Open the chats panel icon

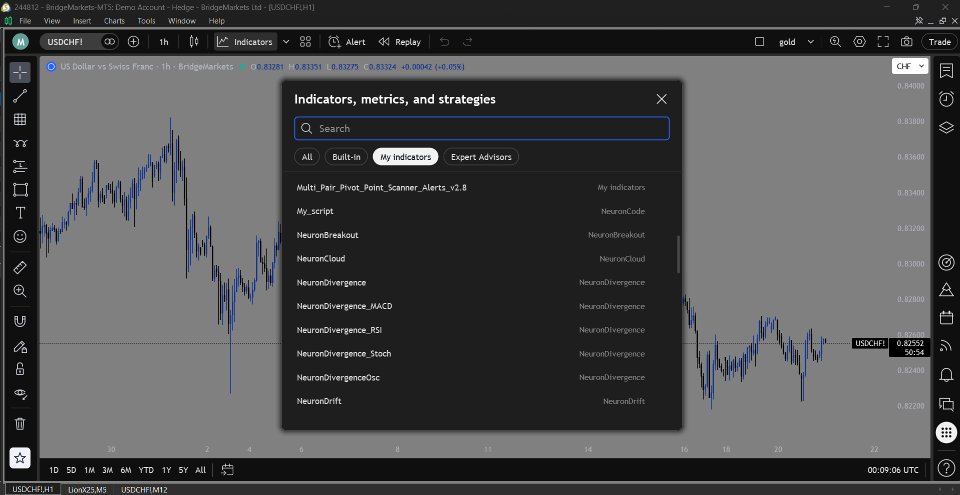[x=946, y=404]
